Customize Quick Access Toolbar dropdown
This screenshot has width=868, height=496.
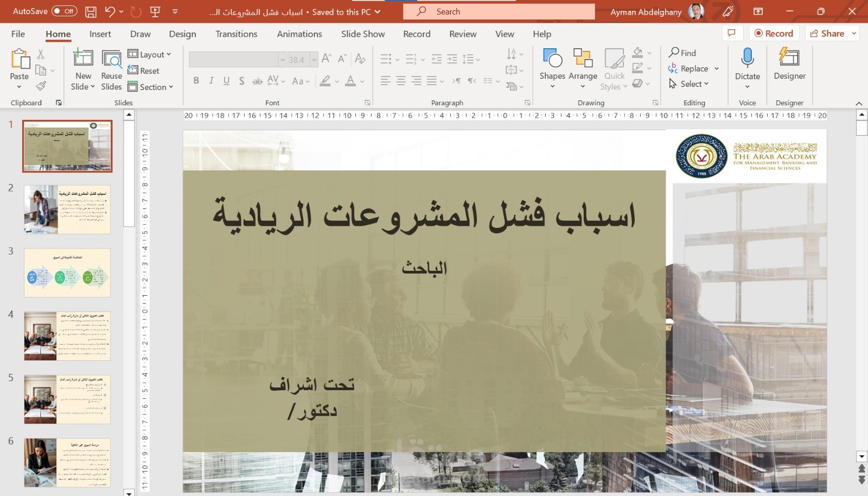[x=175, y=11]
